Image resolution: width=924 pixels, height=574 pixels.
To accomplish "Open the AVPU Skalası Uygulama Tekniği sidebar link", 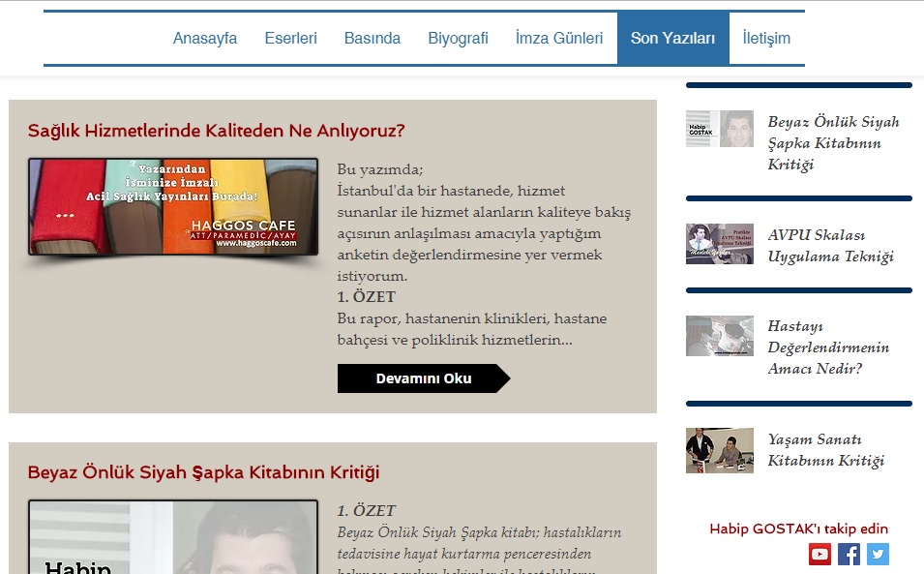I will tap(830, 246).
